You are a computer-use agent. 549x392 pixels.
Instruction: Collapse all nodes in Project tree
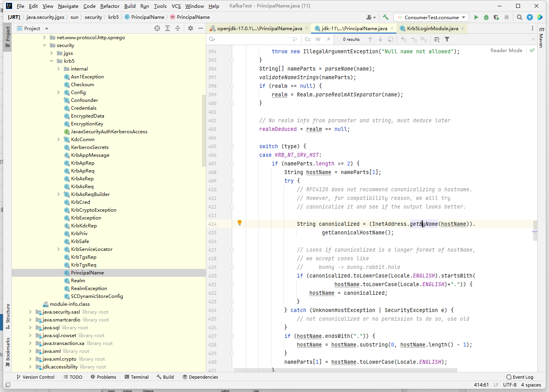tap(178, 28)
